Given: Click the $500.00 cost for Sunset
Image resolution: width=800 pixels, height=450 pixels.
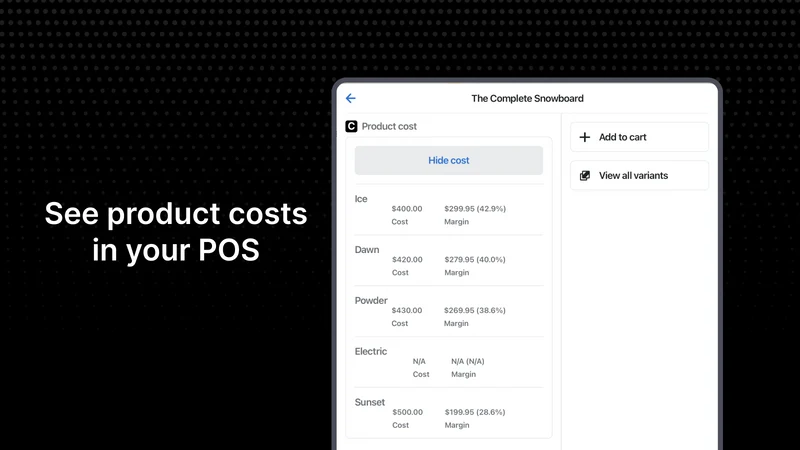Looking at the screenshot, I should tap(407, 412).
